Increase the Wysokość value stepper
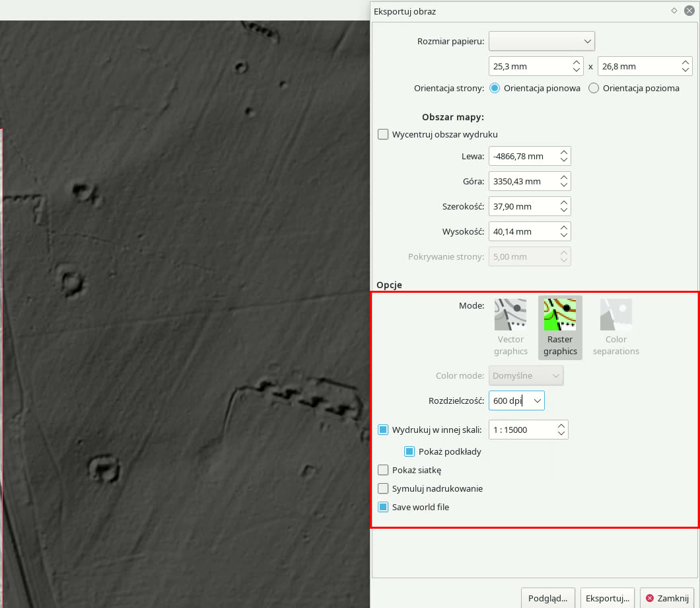Image resolution: width=700 pixels, height=608 pixels. (564, 228)
